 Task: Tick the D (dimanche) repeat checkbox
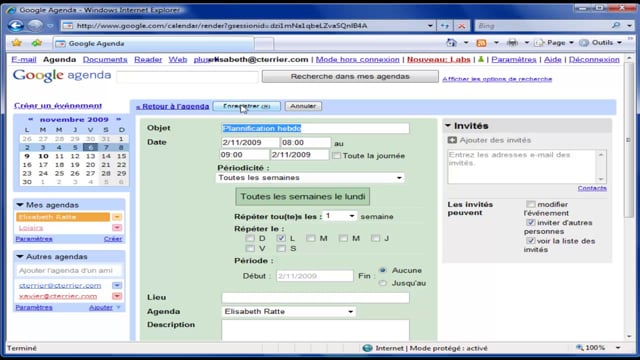[x=250, y=238]
